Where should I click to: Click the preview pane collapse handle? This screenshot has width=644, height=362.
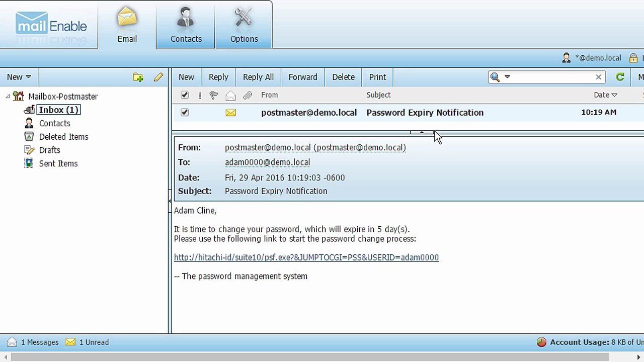click(x=422, y=132)
